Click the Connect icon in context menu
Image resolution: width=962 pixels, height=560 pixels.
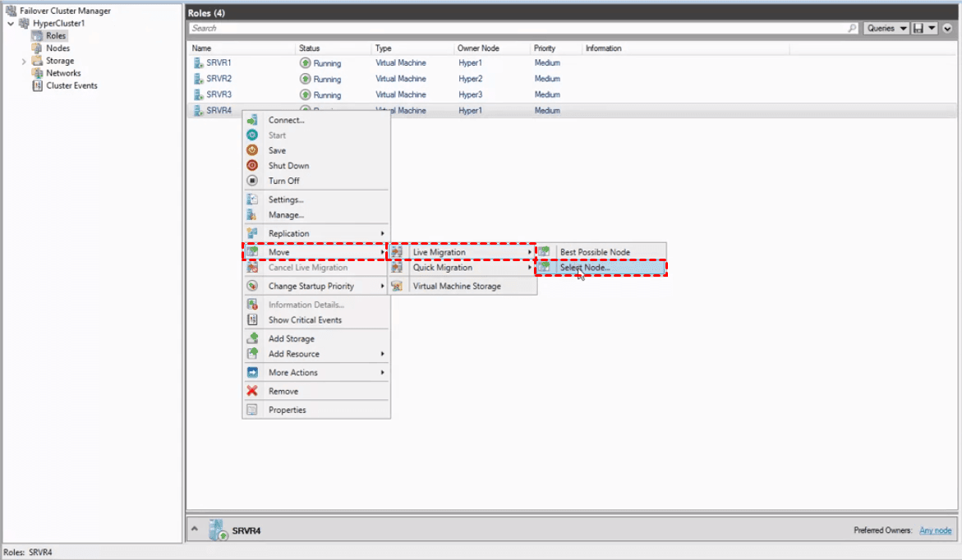pyautogui.click(x=252, y=120)
